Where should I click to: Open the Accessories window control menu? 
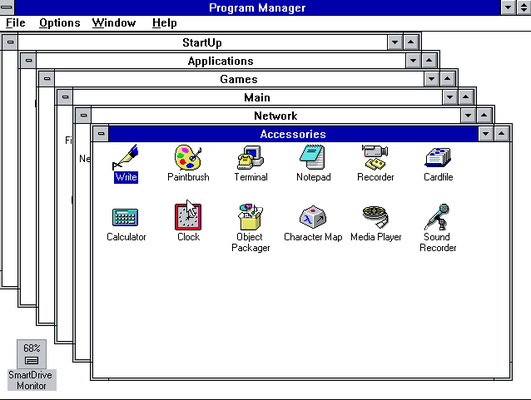pyautogui.click(x=101, y=134)
